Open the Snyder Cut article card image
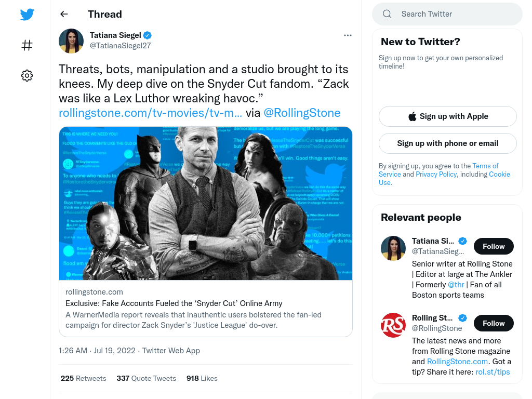 click(x=206, y=203)
